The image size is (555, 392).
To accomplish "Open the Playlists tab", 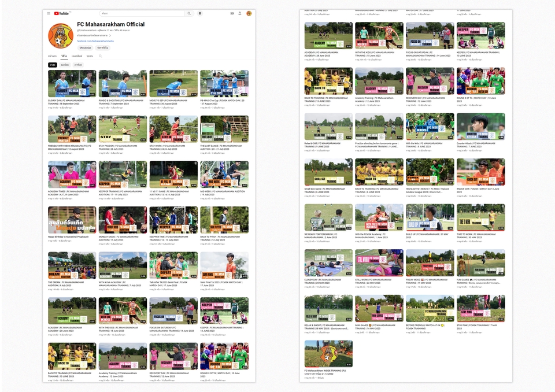I will pos(77,56).
